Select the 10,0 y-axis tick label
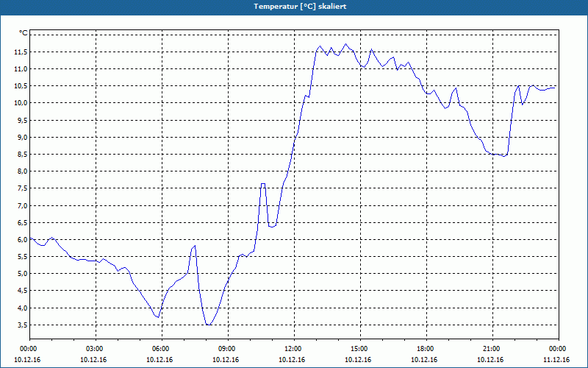The height and width of the screenshot is (368, 588). pos(21,103)
